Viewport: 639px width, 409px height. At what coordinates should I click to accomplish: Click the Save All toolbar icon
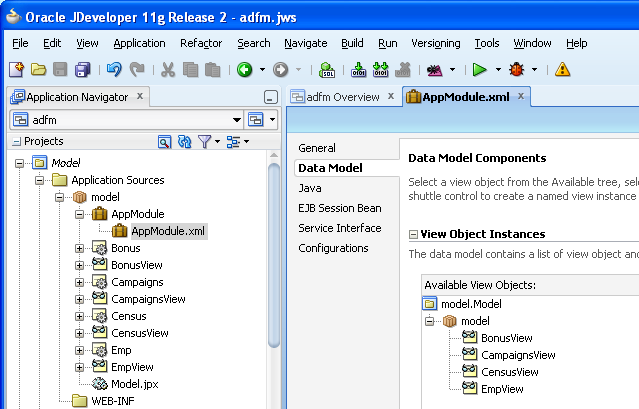tap(82, 70)
